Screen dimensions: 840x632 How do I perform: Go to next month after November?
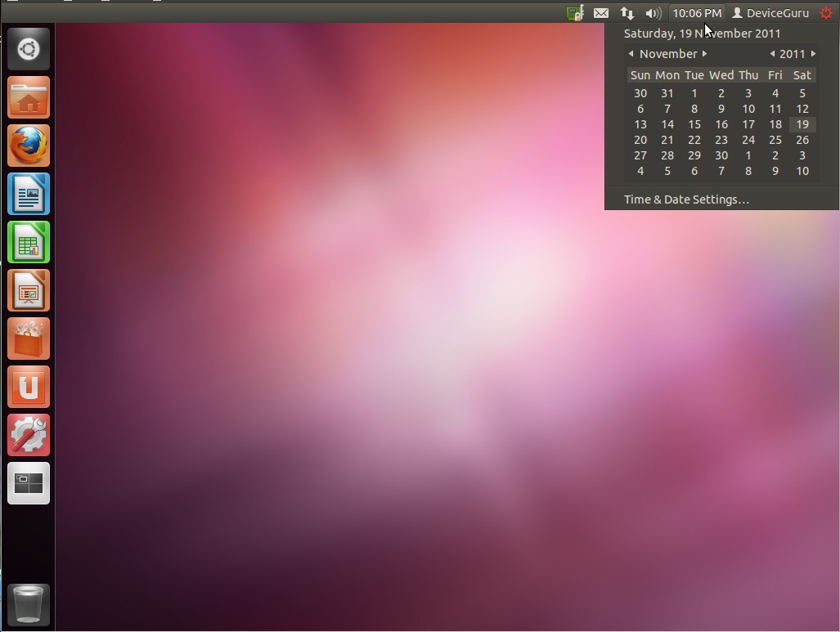click(x=704, y=54)
